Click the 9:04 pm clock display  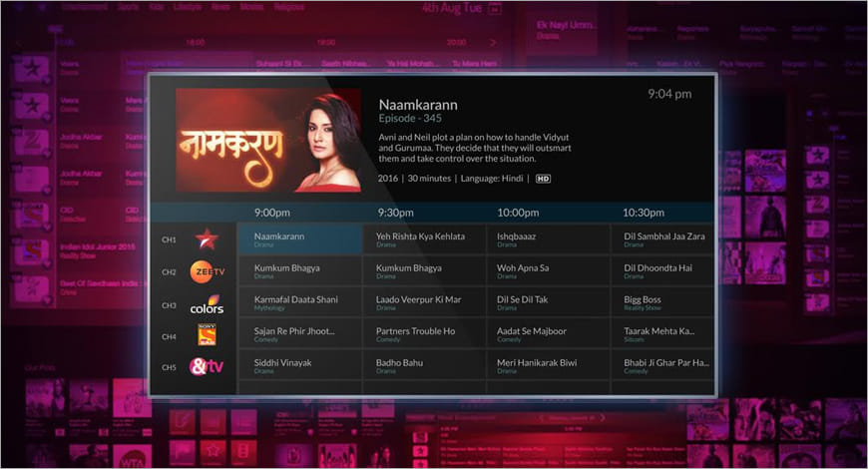(x=669, y=94)
